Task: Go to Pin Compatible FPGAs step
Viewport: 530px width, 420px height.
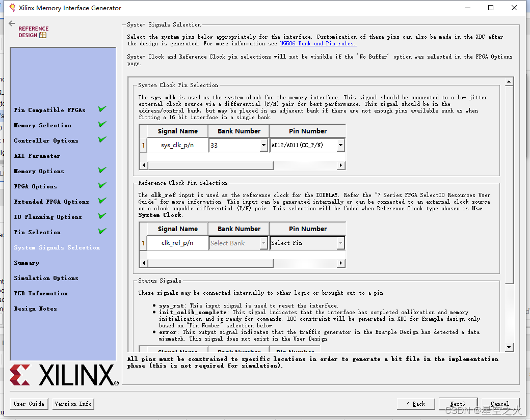Action: pos(50,110)
